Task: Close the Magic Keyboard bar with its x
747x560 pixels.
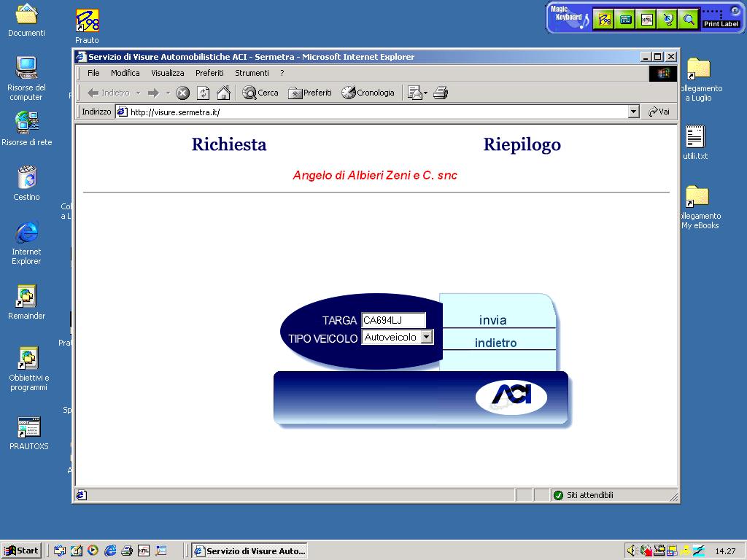Action: click(x=735, y=11)
